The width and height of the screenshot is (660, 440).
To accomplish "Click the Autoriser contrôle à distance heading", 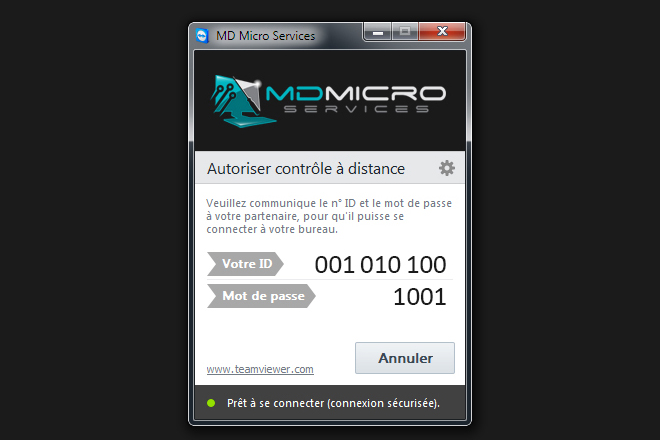I will point(306,169).
